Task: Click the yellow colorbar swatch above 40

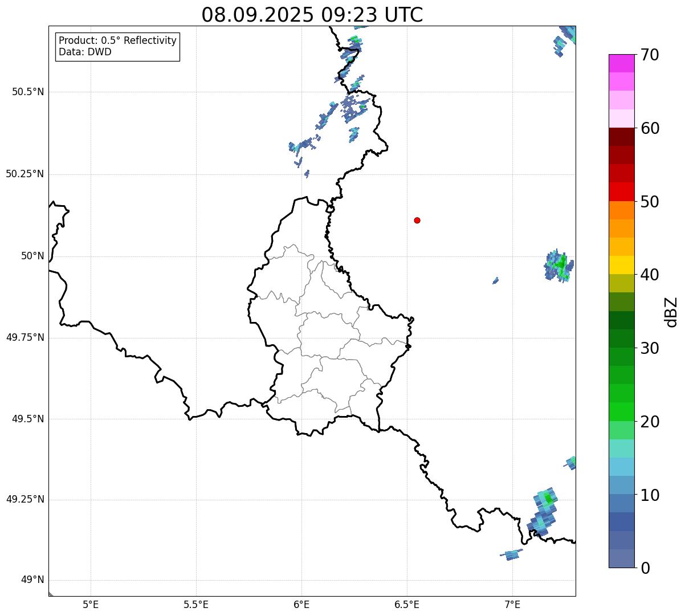Action: (x=621, y=265)
